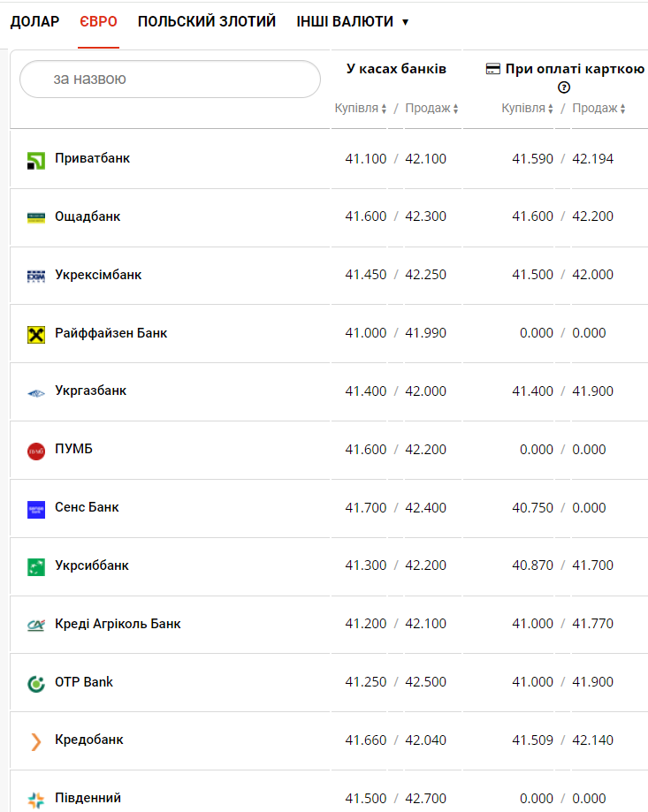Select the ЄВРО currency tab

click(x=98, y=22)
